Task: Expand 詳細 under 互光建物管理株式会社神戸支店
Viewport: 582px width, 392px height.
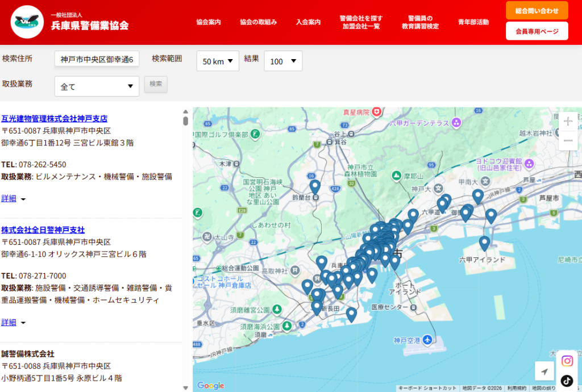Action: 14,198
